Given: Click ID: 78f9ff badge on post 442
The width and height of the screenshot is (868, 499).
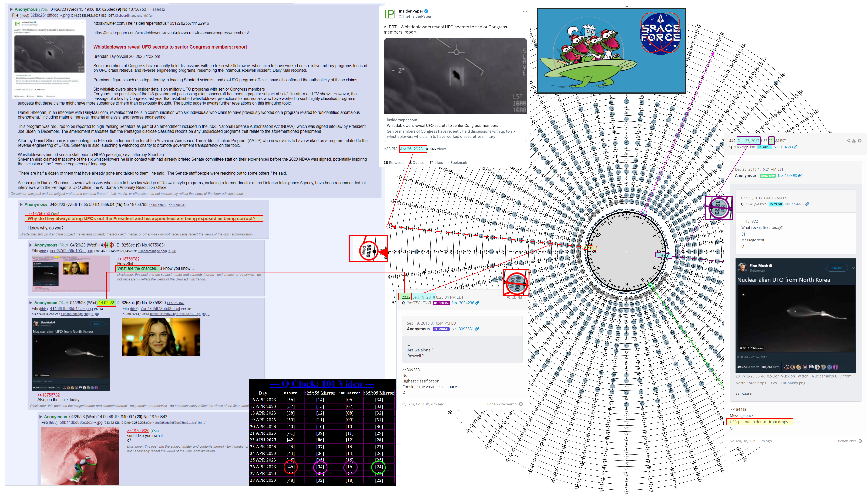Looking at the screenshot, I should click(x=765, y=147).
